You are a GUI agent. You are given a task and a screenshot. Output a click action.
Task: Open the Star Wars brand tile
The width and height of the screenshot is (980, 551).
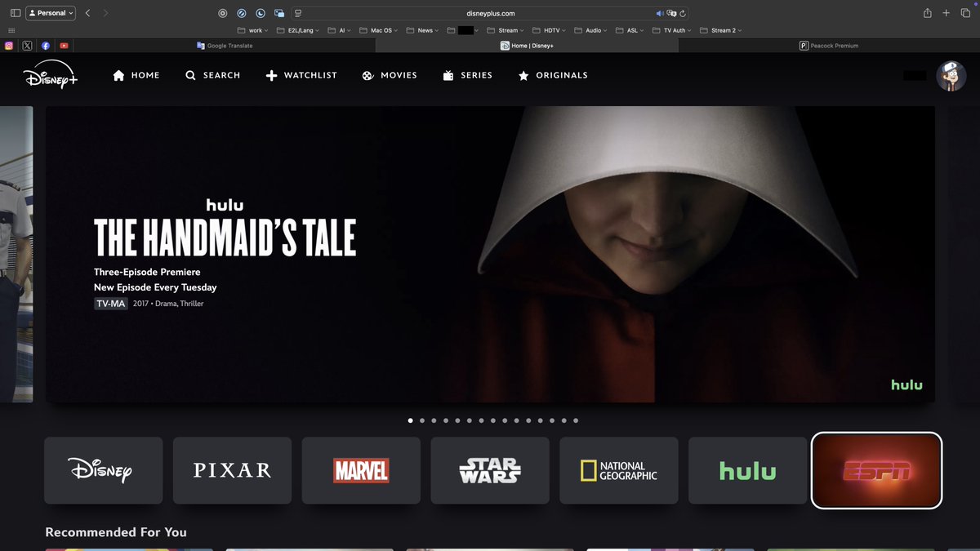click(490, 470)
